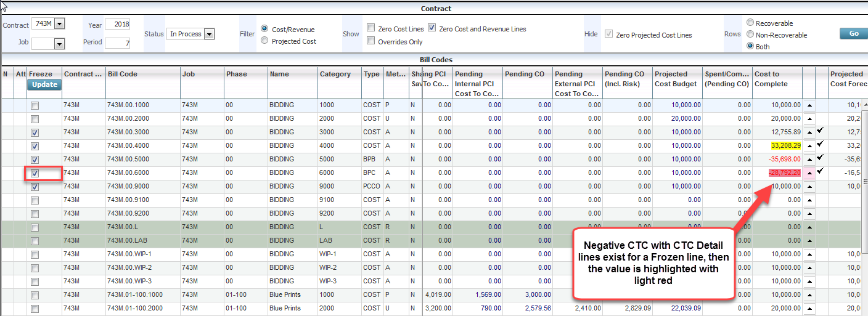Open the Contract dropdown showing 743M
The image size is (868, 316).
click(59, 24)
